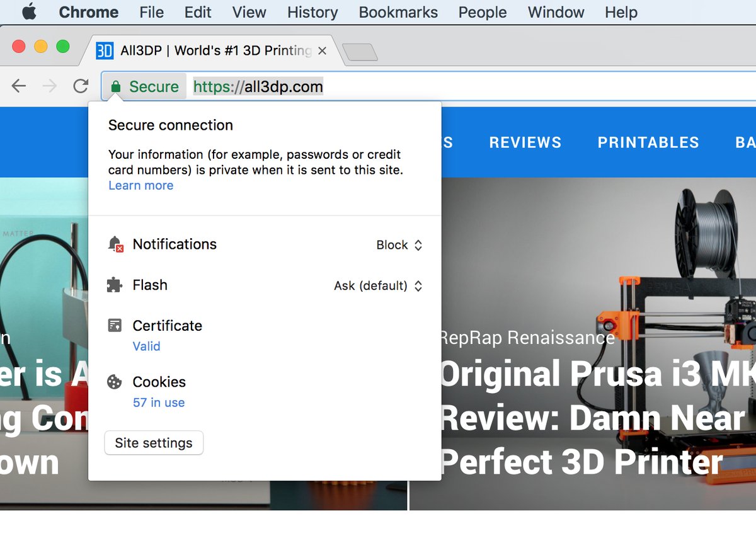Open a new tab
The image size is (756, 538).
point(360,52)
